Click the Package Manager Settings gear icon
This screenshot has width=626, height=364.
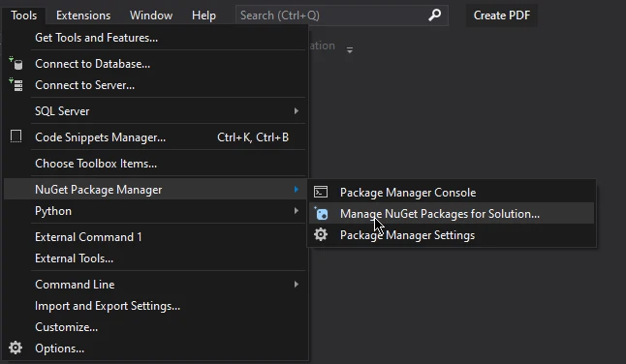321,234
